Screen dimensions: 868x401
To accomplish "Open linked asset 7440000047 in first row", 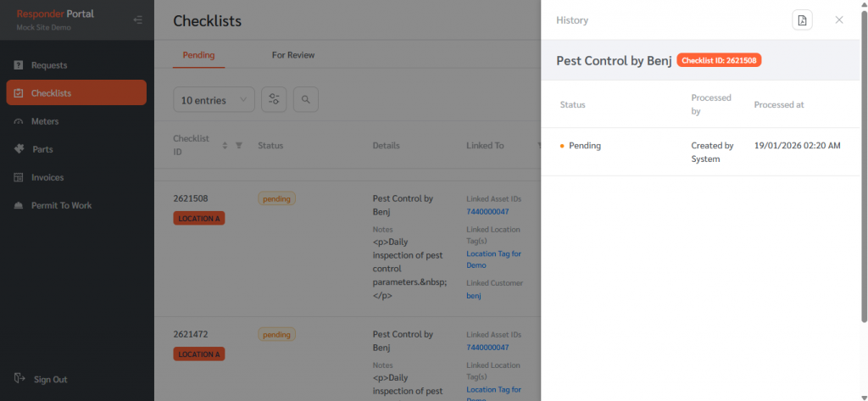I will pos(487,211).
